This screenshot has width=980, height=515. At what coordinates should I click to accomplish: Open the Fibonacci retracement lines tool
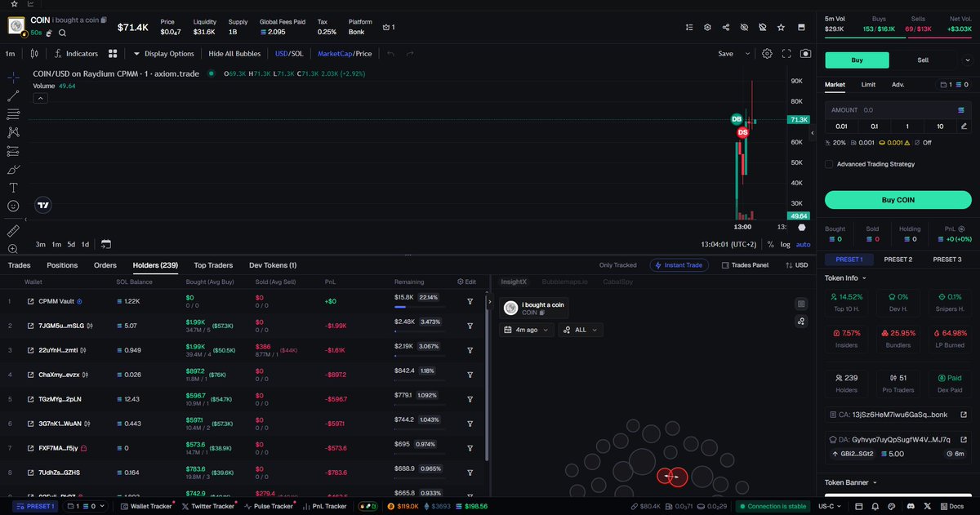(x=13, y=114)
